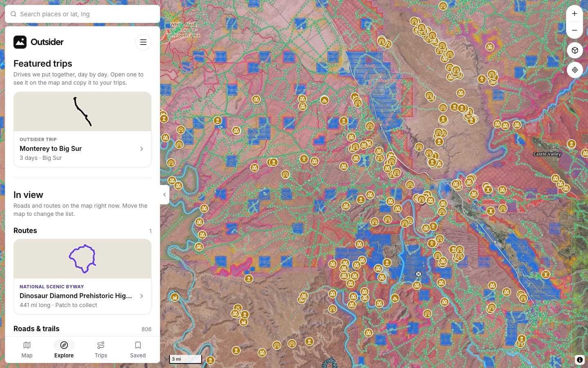Switch to the Trips tab
The width and height of the screenshot is (588, 368).
(101, 350)
